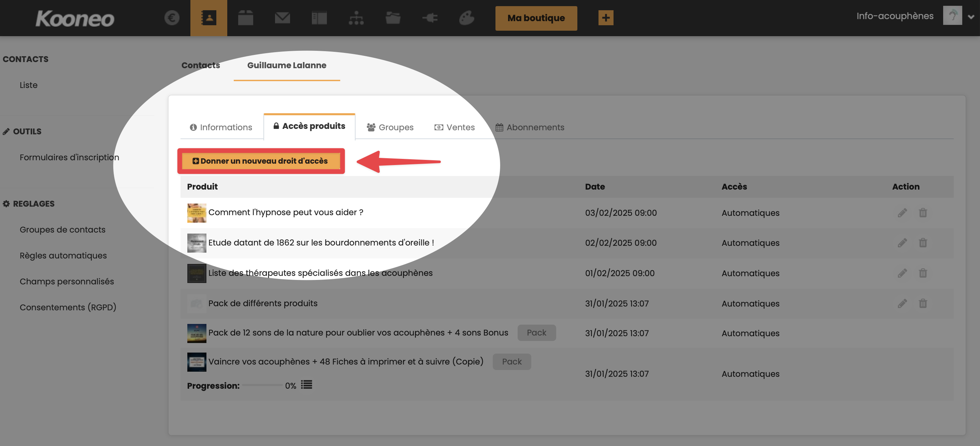
Task: Expand the account dropdown chevron
Action: point(971,17)
